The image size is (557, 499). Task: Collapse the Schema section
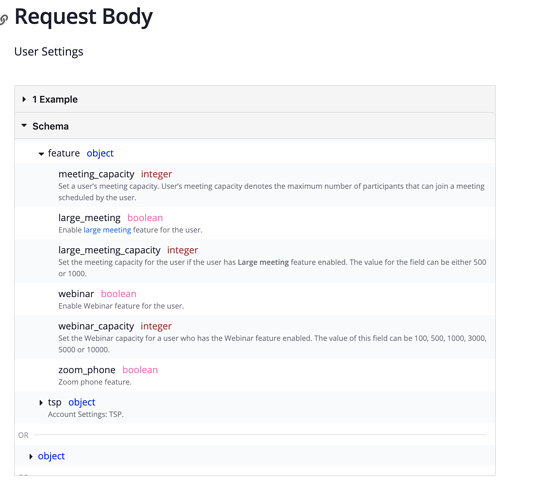tap(255, 126)
